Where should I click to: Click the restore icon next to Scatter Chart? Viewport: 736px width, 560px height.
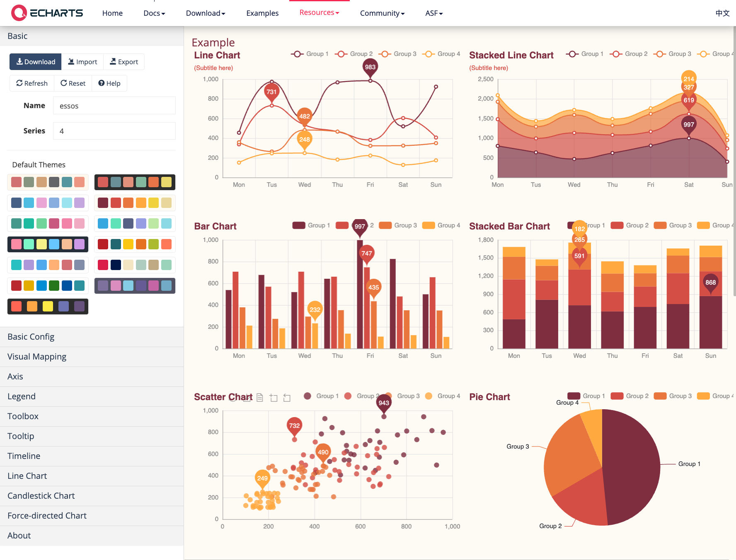coord(286,398)
